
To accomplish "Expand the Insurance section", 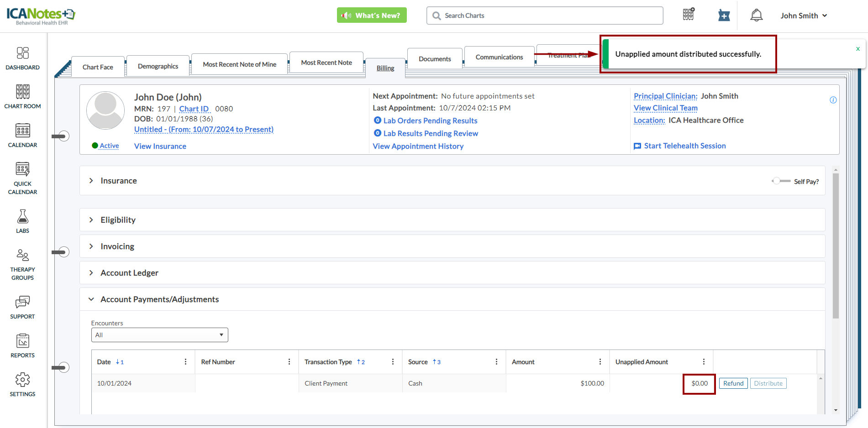I will tap(91, 181).
